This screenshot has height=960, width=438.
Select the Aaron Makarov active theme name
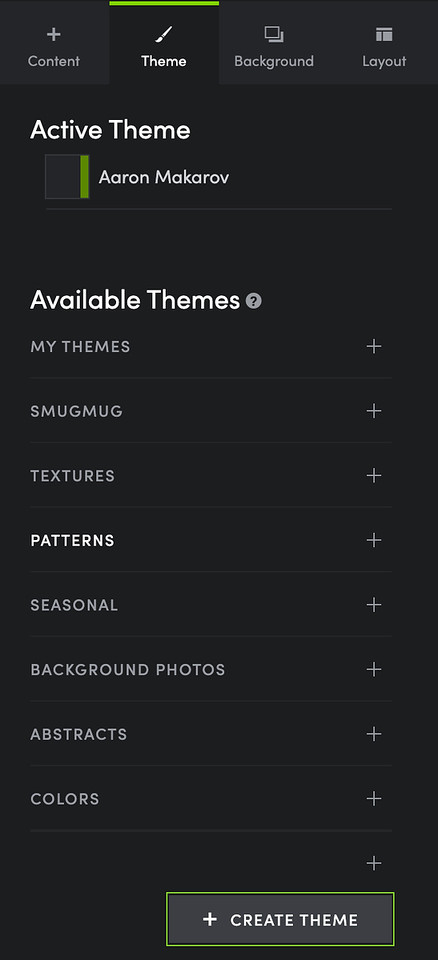[164, 178]
